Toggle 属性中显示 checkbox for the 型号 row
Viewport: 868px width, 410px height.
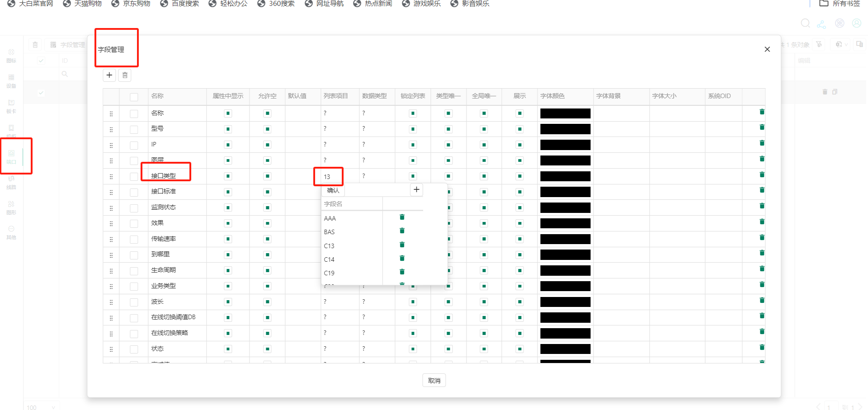[228, 129]
